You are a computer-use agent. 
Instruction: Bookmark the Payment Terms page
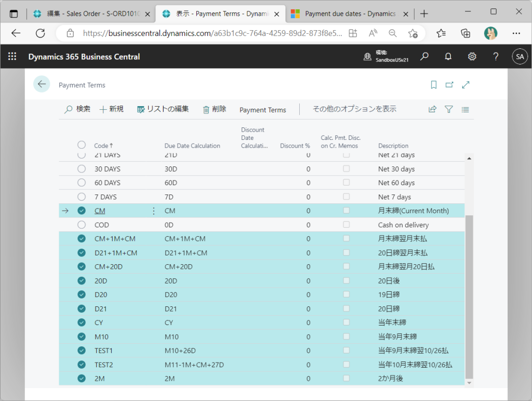point(434,85)
